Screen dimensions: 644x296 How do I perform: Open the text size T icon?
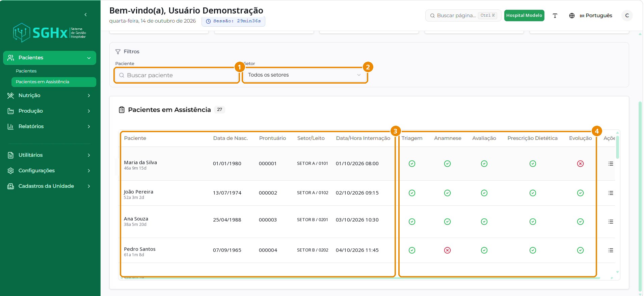tap(555, 16)
